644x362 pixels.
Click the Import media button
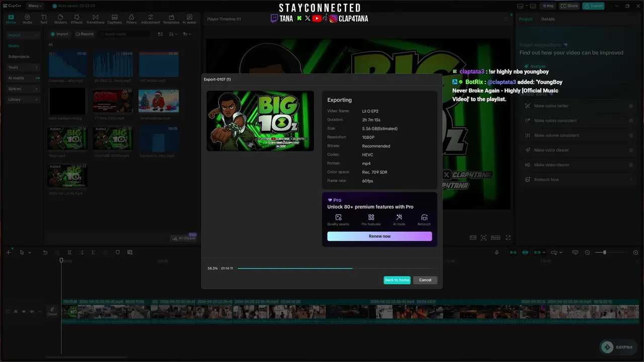59,34
